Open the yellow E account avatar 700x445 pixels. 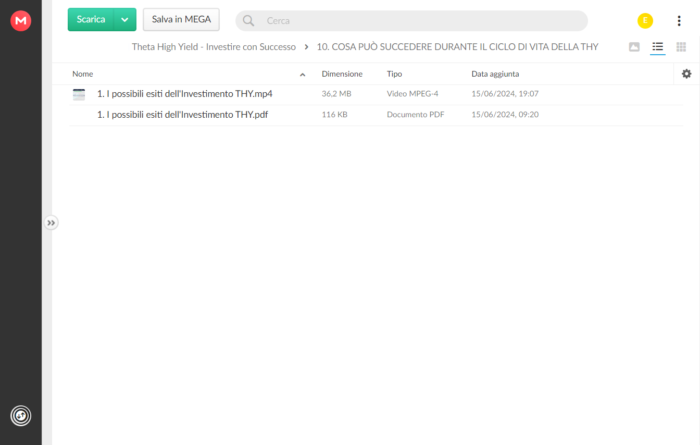point(645,21)
